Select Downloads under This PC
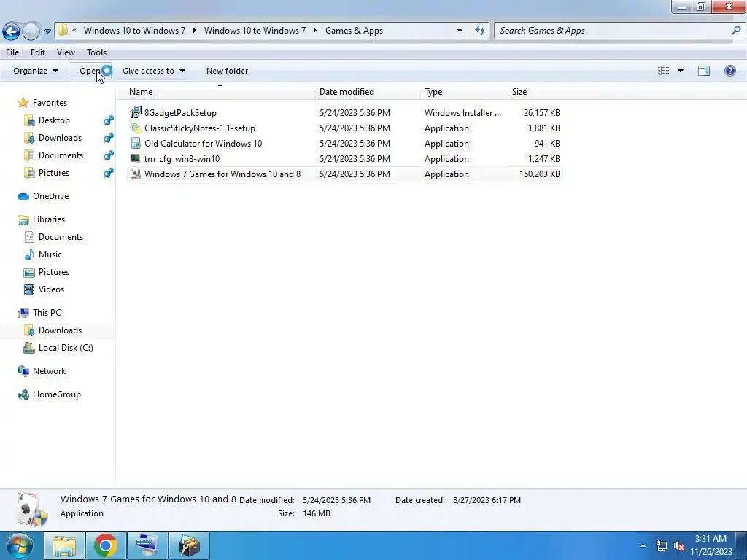This screenshot has width=747, height=560. (x=60, y=330)
